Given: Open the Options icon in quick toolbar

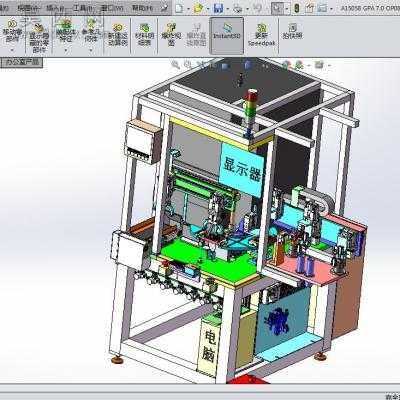Looking at the screenshot, I should coord(322,8).
